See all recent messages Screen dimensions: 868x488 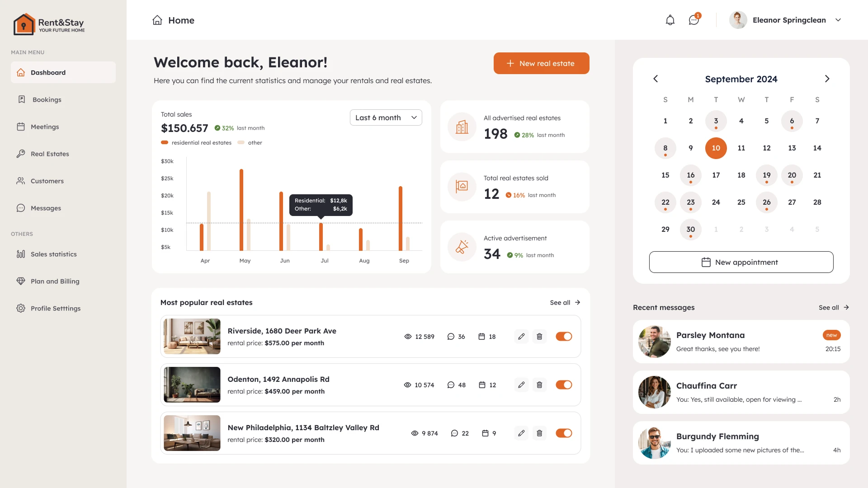[x=833, y=307]
